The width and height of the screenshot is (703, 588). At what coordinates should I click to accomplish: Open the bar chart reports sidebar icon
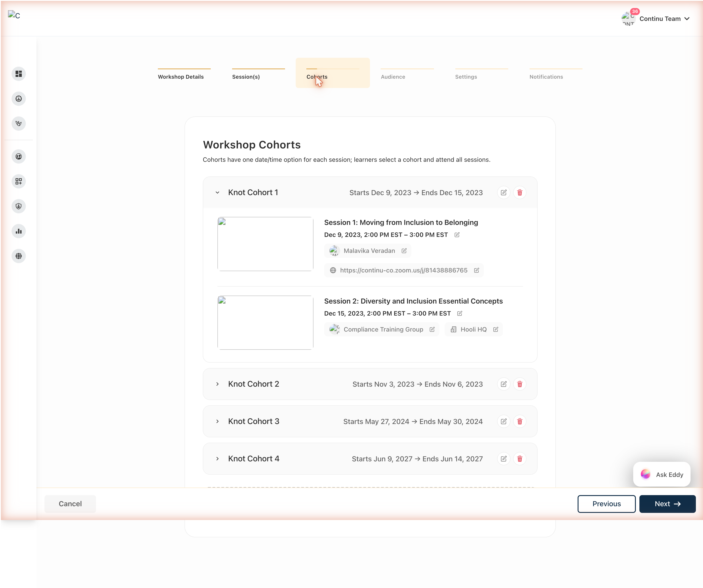[19, 231]
